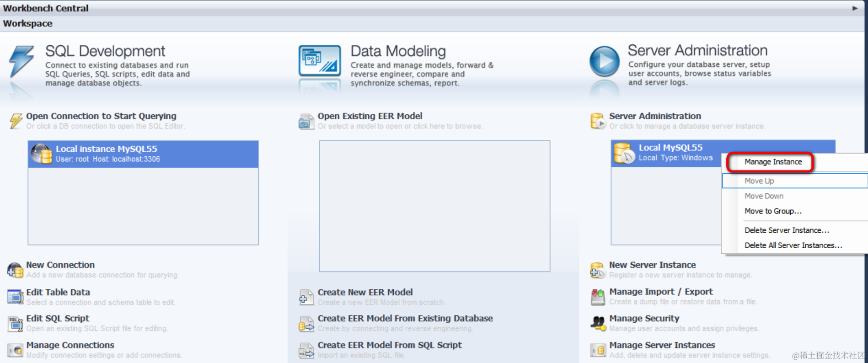Choose Manage Instance from the context menu
This screenshot has height=363, width=868.
(x=773, y=162)
